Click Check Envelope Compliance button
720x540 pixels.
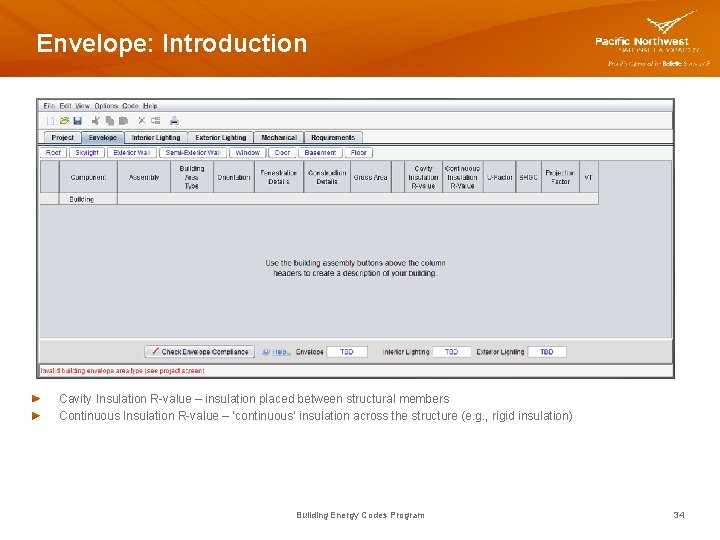tap(199, 352)
